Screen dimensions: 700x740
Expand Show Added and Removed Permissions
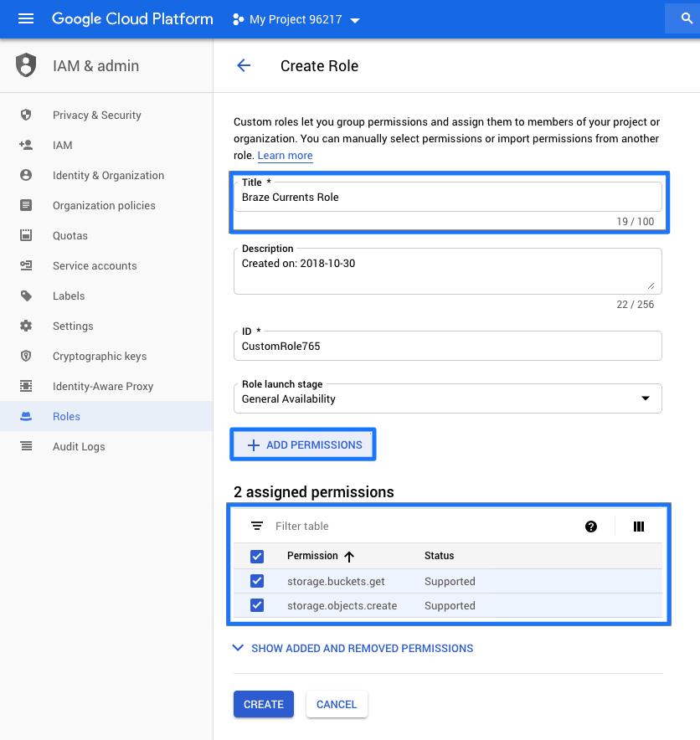pyautogui.click(x=353, y=648)
